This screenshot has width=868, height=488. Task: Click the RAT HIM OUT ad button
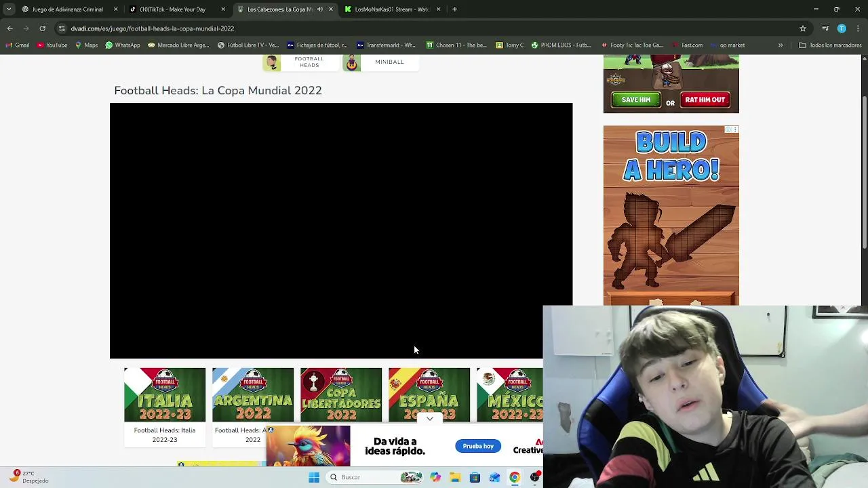705,100
